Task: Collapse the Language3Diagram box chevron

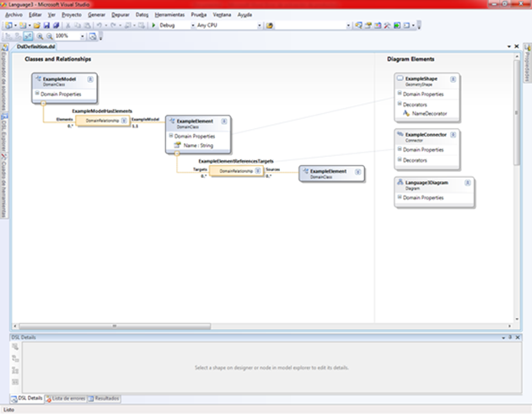Action: [468, 183]
